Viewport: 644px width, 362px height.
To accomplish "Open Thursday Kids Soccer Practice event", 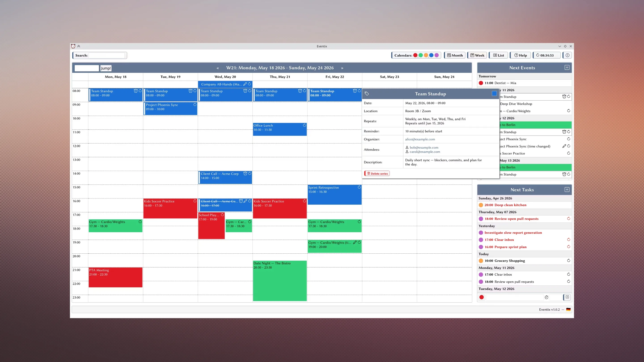I will pyautogui.click(x=280, y=208).
